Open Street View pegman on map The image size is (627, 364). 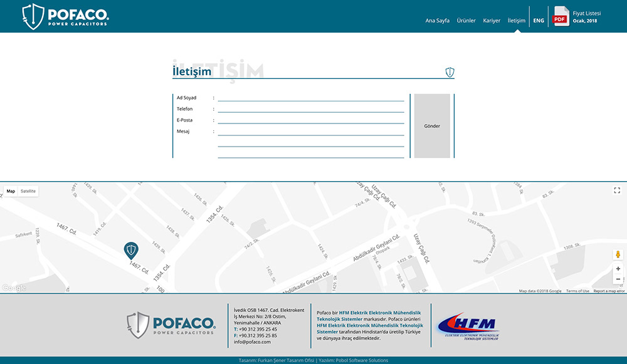618,254
